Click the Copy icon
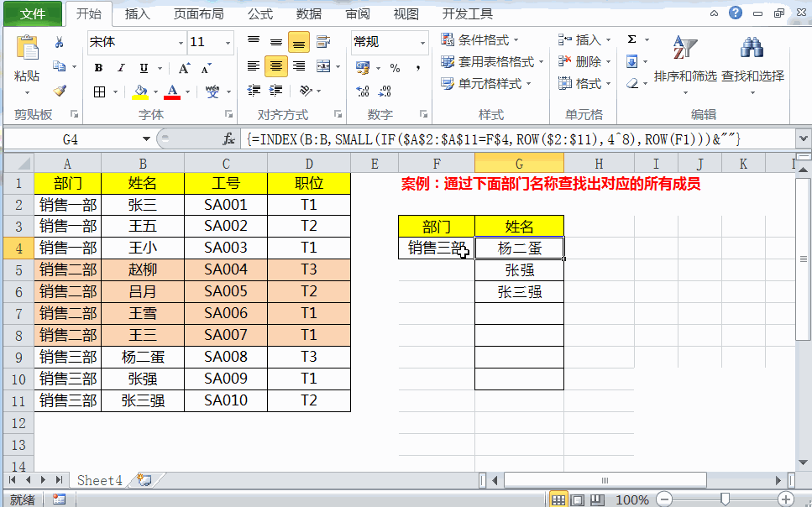Viewport: 812px width, 507px height. tap(60, 66)
